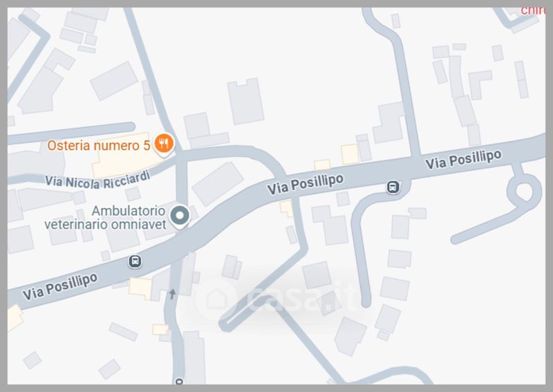Click the bus stop icon above lower Via Posillipo label
Viewport: 553px width, 392px height.
click(x=135, y=261)
